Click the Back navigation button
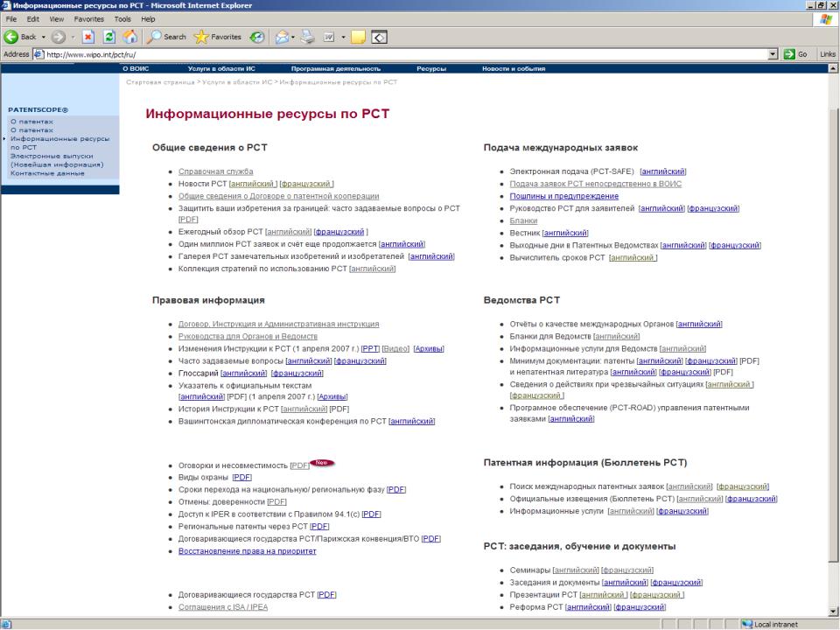 (x=20, y=37)
